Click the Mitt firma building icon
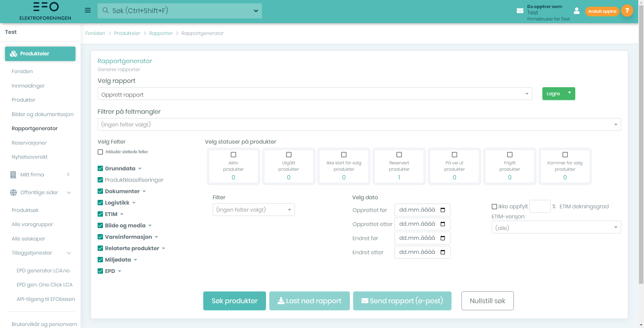 [x=13, y=175]
